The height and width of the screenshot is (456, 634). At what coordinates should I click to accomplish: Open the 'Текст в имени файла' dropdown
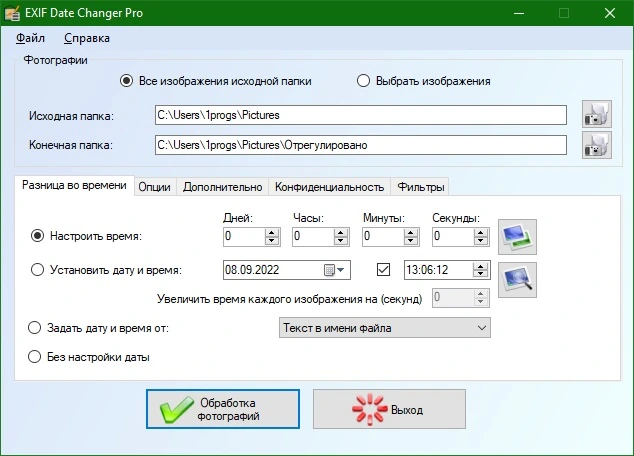pyautogui.click(x=385, y=328)
